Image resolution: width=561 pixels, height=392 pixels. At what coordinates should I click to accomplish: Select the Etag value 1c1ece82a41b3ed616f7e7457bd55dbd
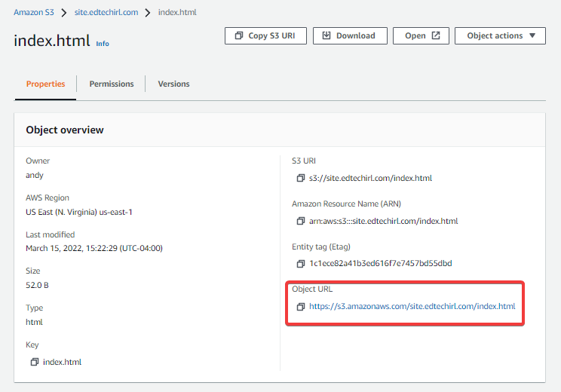coord(380,264)
